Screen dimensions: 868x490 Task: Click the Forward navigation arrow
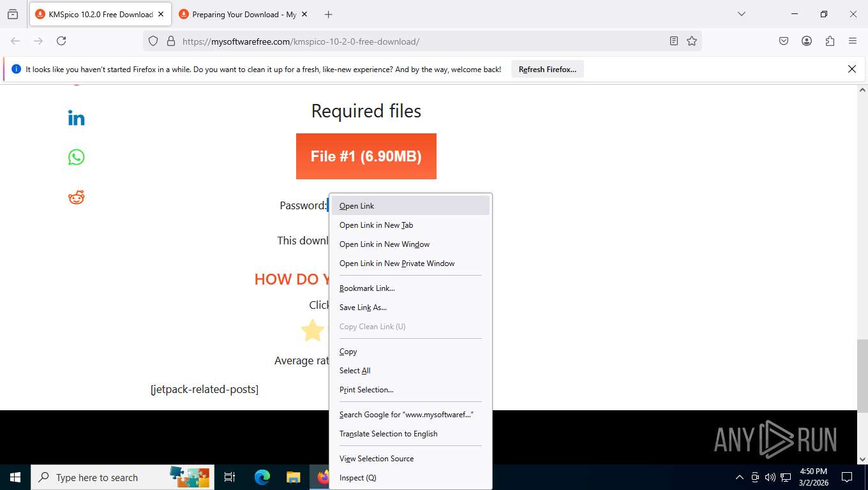click(38, 41)
